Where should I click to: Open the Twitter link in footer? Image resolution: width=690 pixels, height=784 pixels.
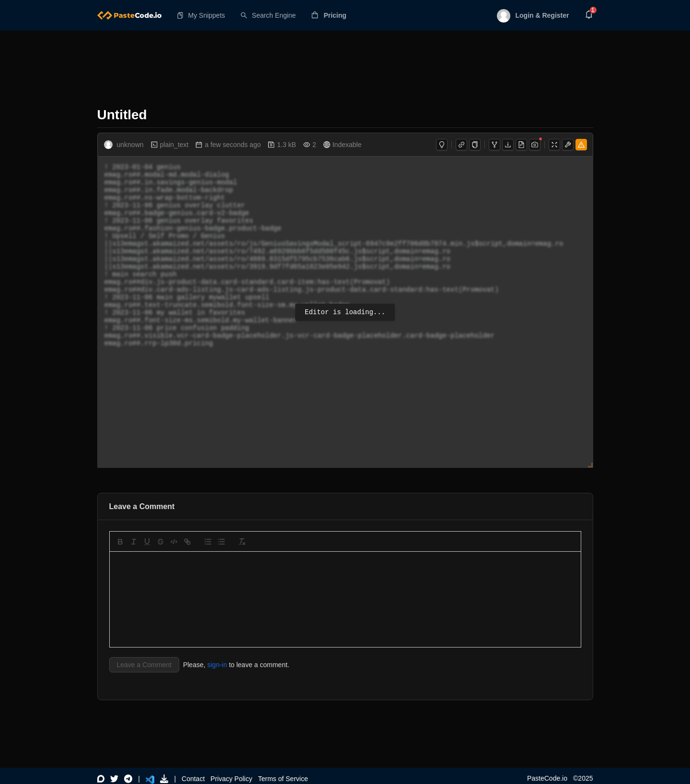114,779
